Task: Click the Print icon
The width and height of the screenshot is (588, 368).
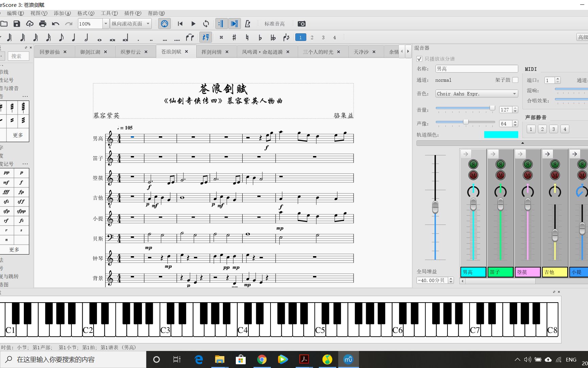Action: (43, 24)
